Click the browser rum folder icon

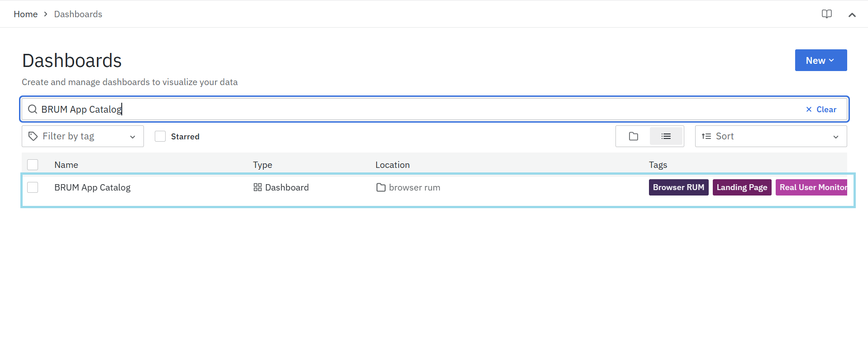point(381,187)
